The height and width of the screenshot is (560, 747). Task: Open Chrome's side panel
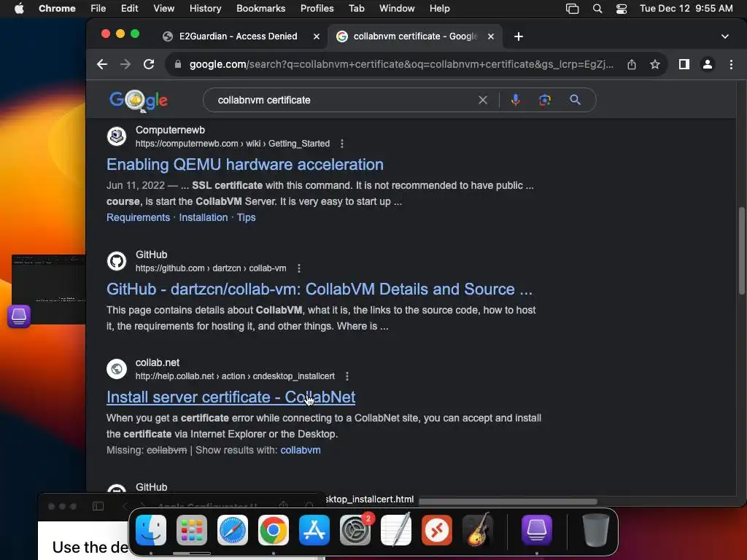tap(684, 64)
